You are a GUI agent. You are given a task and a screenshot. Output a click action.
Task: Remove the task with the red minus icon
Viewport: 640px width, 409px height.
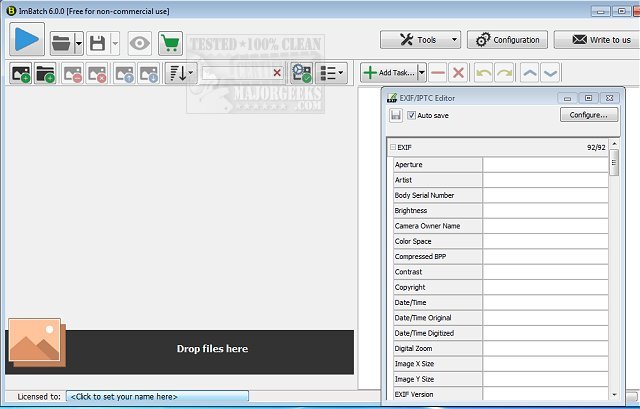coord(438,73)
